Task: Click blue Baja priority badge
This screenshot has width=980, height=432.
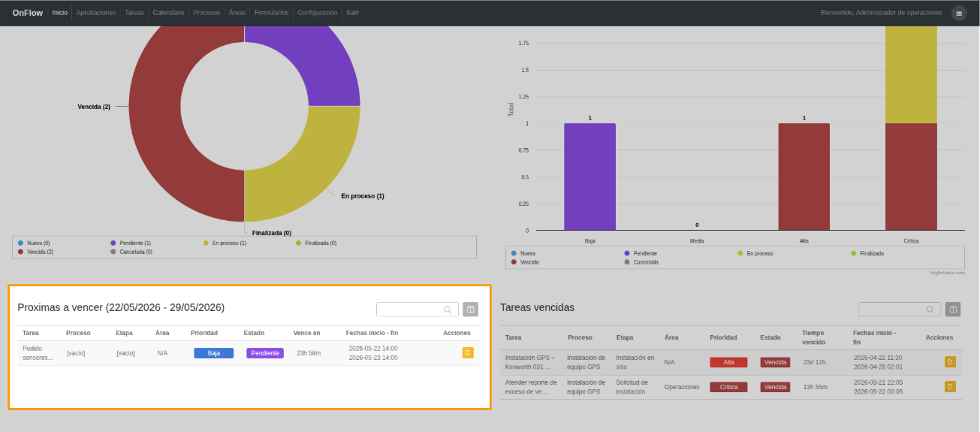Action: point(214,353)
